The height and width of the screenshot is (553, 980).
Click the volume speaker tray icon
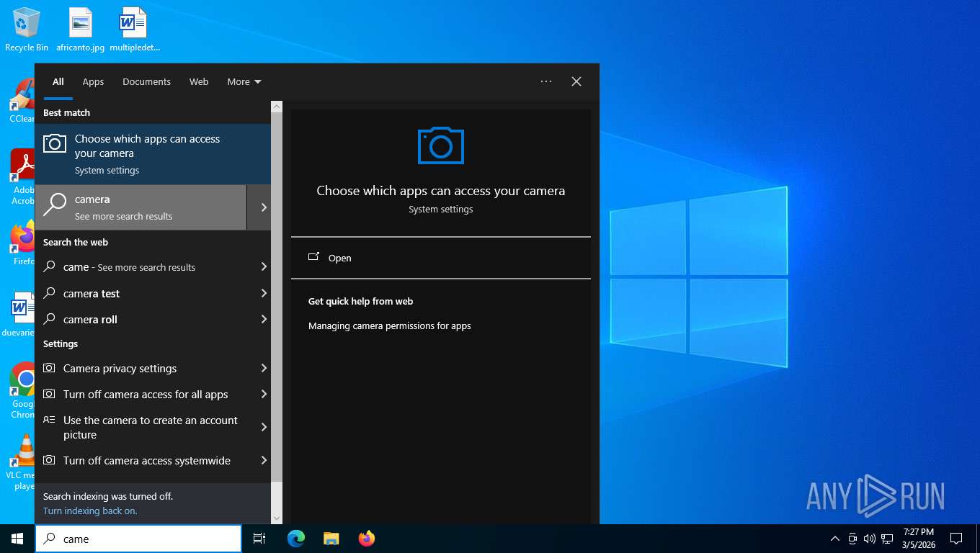coord(870,539)
